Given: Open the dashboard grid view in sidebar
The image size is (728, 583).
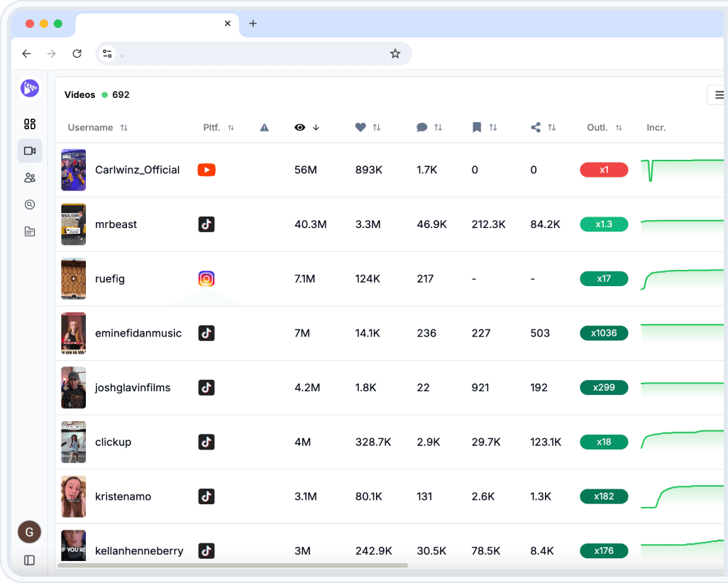Looking at the screenshot, I should pyautogui.click(x=29, y=124).
